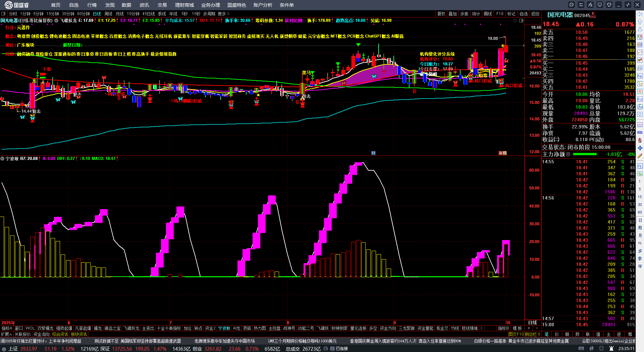
Task: Toggle the 标记 mark option
Action: click(x=511, y=14)
